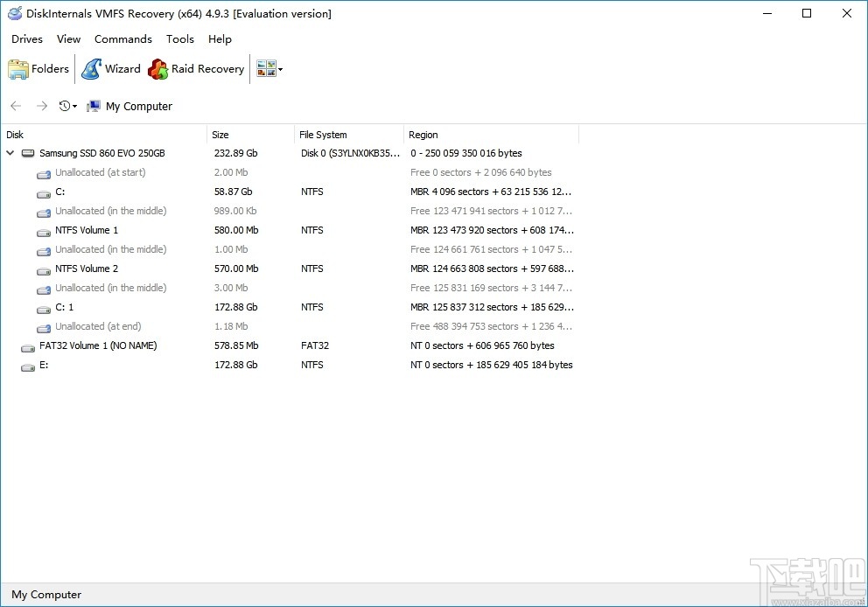Click My Computer in the status bar
The height and width of the screenshot is (607, 868).
click(45, 595)
